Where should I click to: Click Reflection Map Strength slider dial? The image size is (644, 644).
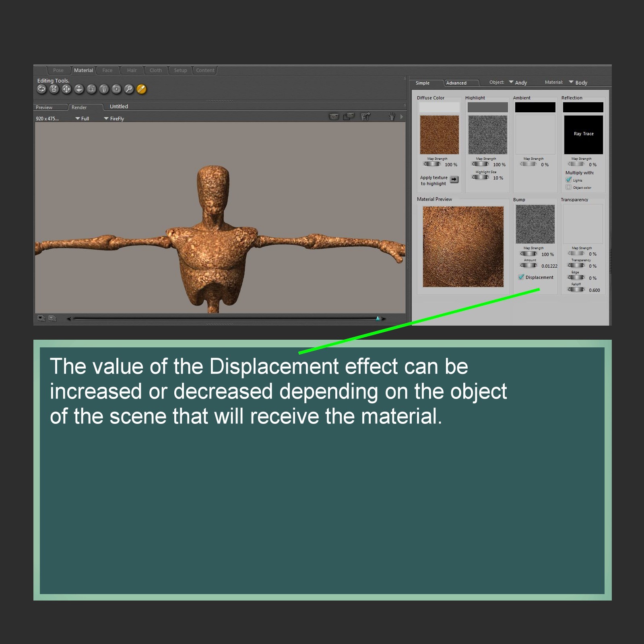click(x=576, y=164)
